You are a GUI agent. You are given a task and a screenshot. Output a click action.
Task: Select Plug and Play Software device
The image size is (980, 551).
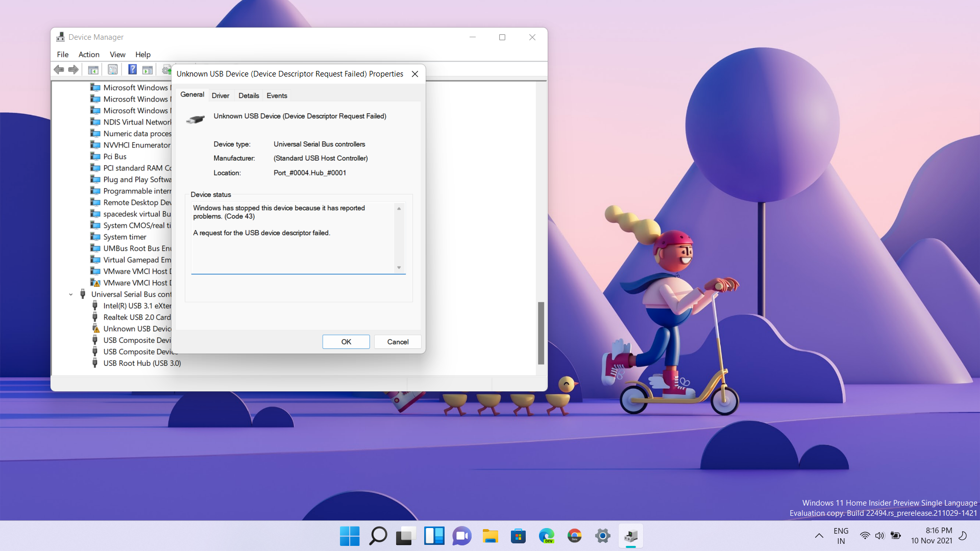132,180
